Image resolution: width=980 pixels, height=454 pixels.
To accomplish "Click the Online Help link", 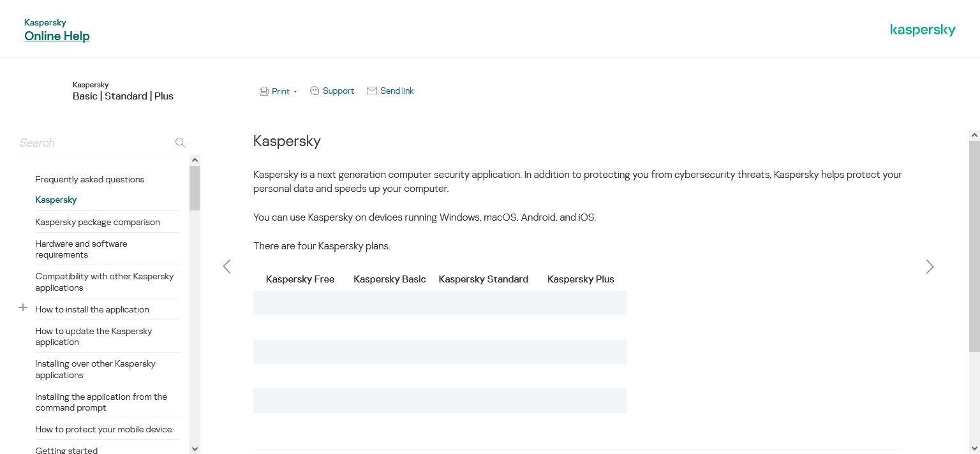I will coord(57,36).
